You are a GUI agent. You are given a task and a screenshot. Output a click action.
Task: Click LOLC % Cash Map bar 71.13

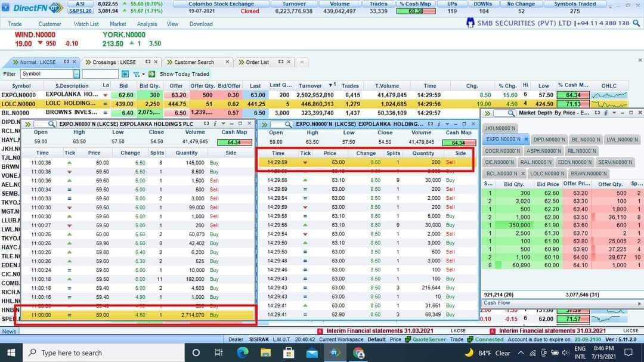click(x=574, y=104)
